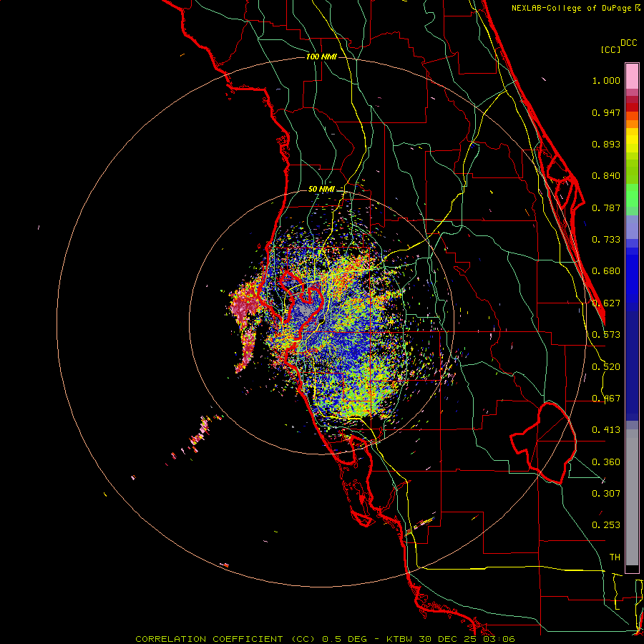Click the 0.520 scale value
The image size is (644, 644).
click(606, 367)
